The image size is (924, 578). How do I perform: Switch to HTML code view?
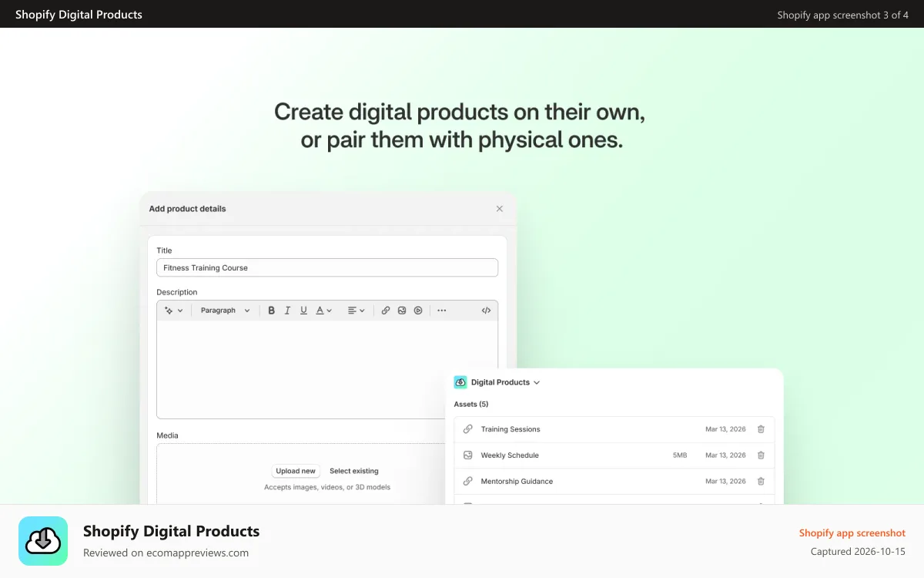(486, 311)
